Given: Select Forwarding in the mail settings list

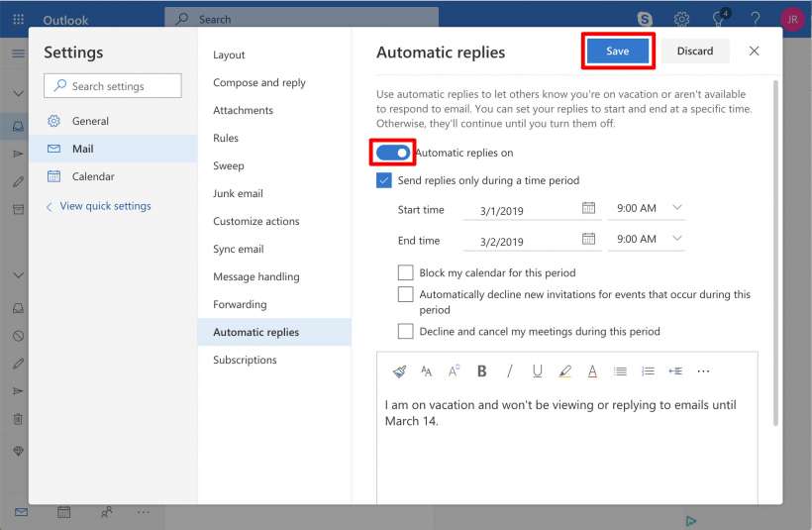Looking at the screenshot, I should [x=240, y=304].
